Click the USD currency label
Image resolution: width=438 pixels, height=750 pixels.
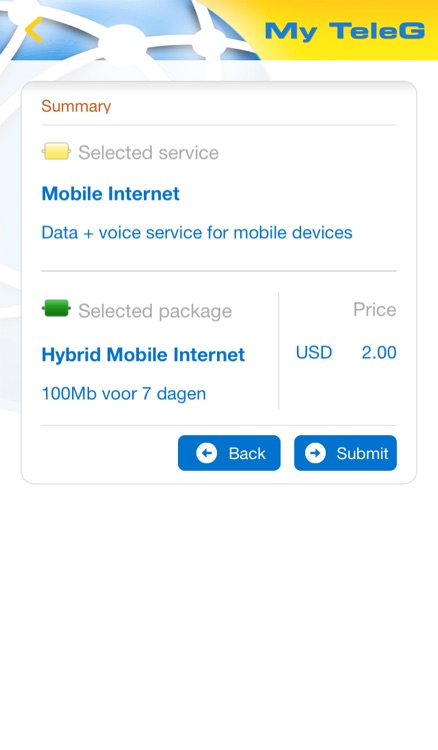[314, 353]
